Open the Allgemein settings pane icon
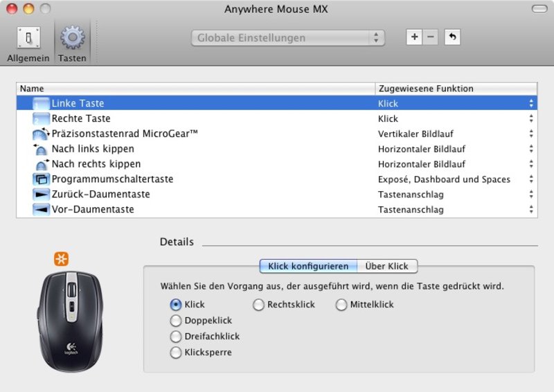 28,38
